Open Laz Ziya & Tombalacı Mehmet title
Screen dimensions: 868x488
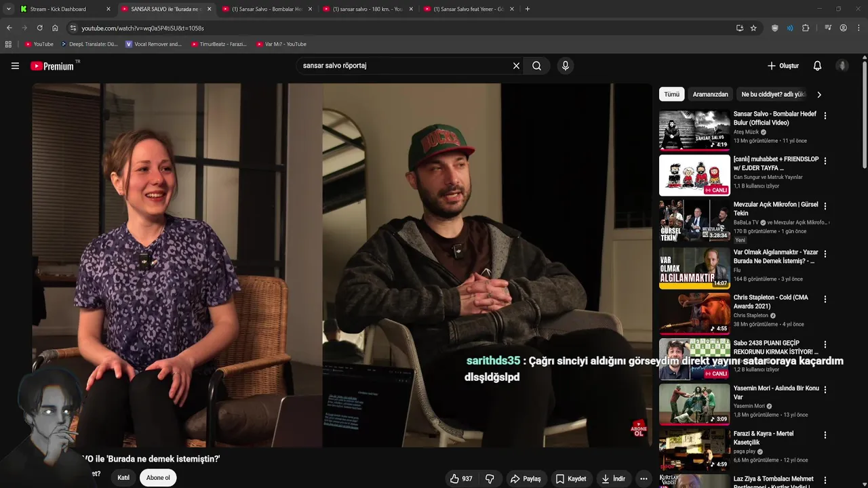pos(774,483)
